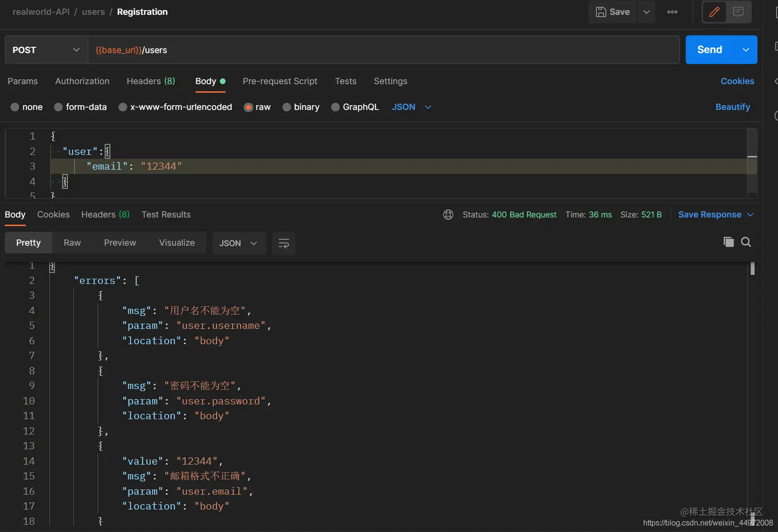778x532 pixels.
Task: Click the blue Send button
Action: click(710, 50)
